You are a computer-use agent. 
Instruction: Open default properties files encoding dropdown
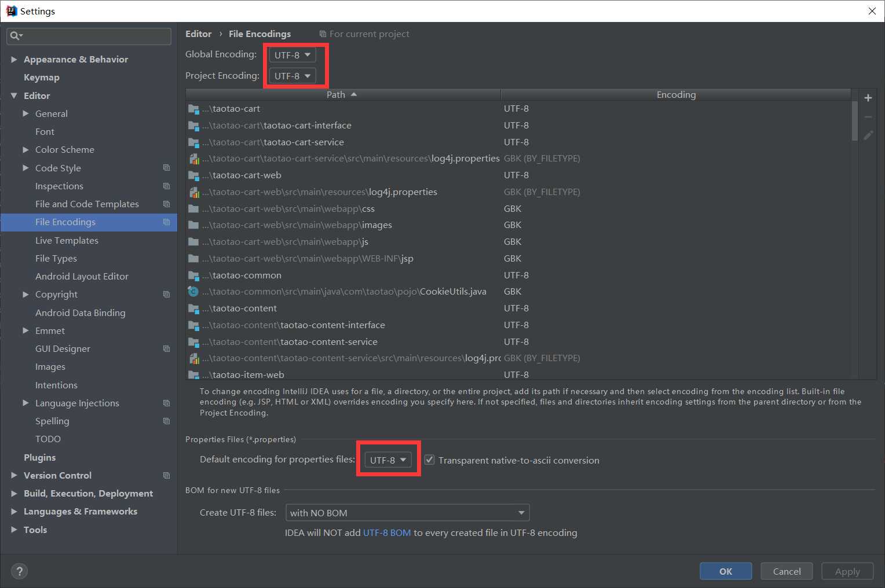[x=388, y=460]
